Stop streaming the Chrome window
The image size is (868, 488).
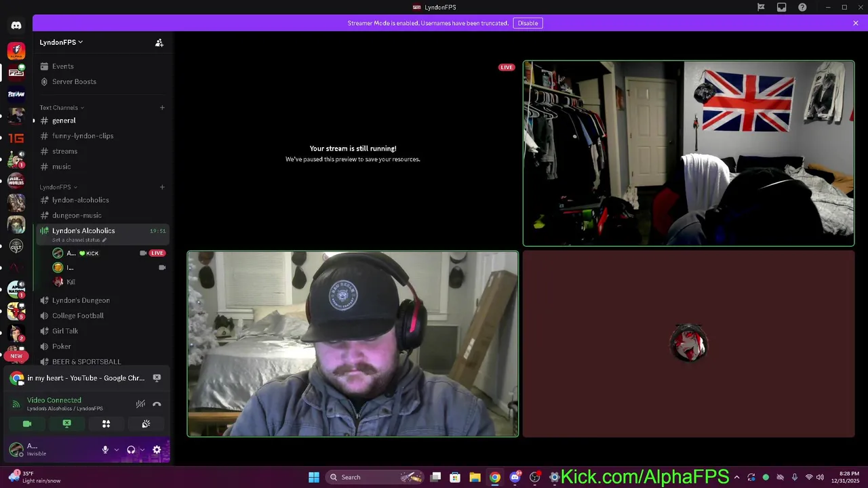tap(157, 378)
